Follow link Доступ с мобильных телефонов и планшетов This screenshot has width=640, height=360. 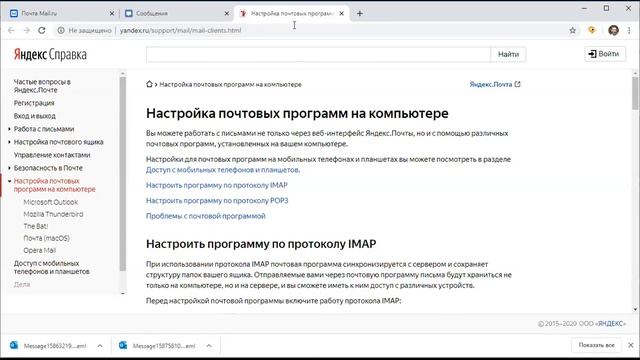tap(223, 170)
